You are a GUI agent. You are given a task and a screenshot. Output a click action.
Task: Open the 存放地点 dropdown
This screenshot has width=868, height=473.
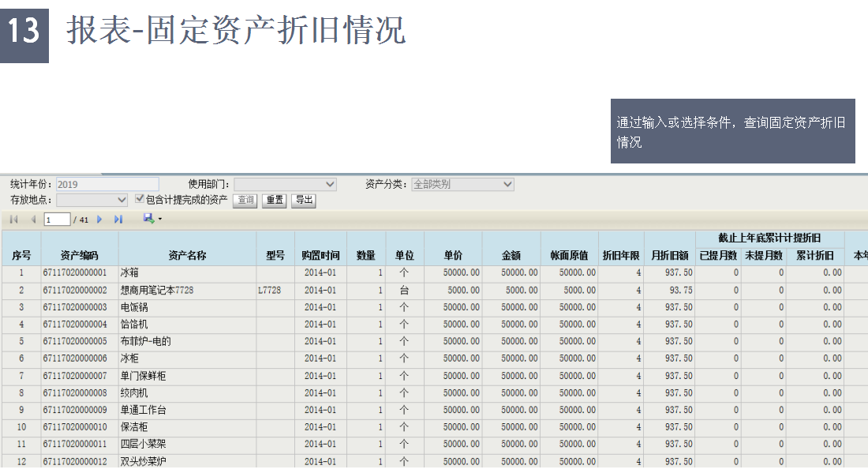(92, 200)
